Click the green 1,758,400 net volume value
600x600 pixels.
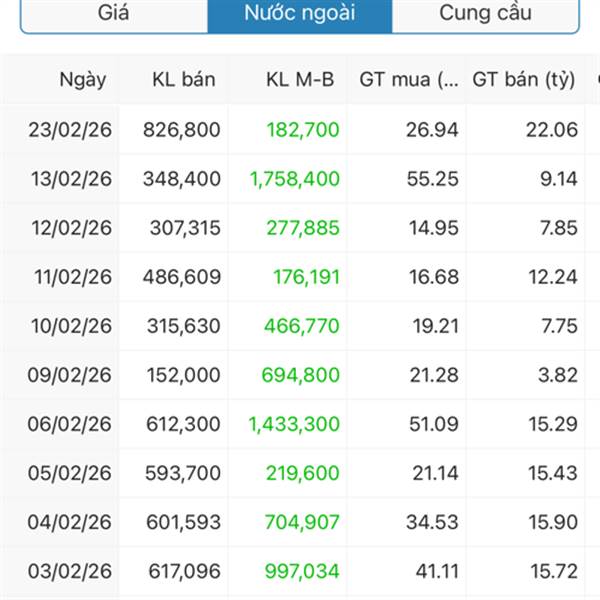[294, 178]
